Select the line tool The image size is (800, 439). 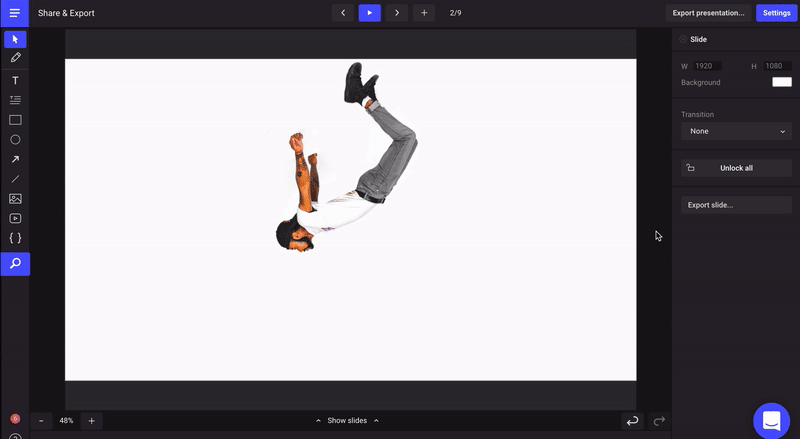[15, 179]
